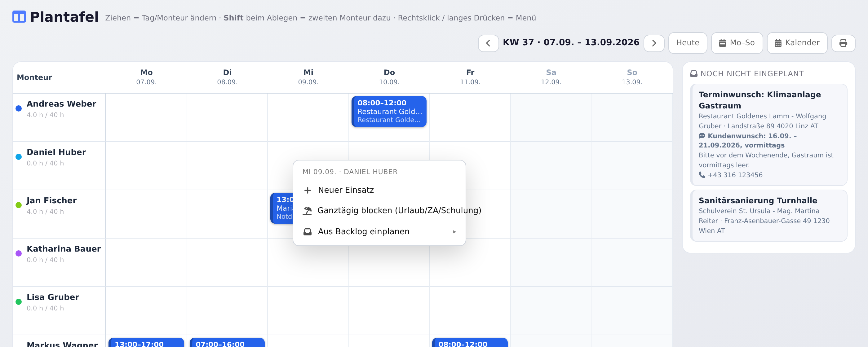868x347 pixels.
Task: Select monteur name Katharina Bauer
Action: click(x=64, y=249)
